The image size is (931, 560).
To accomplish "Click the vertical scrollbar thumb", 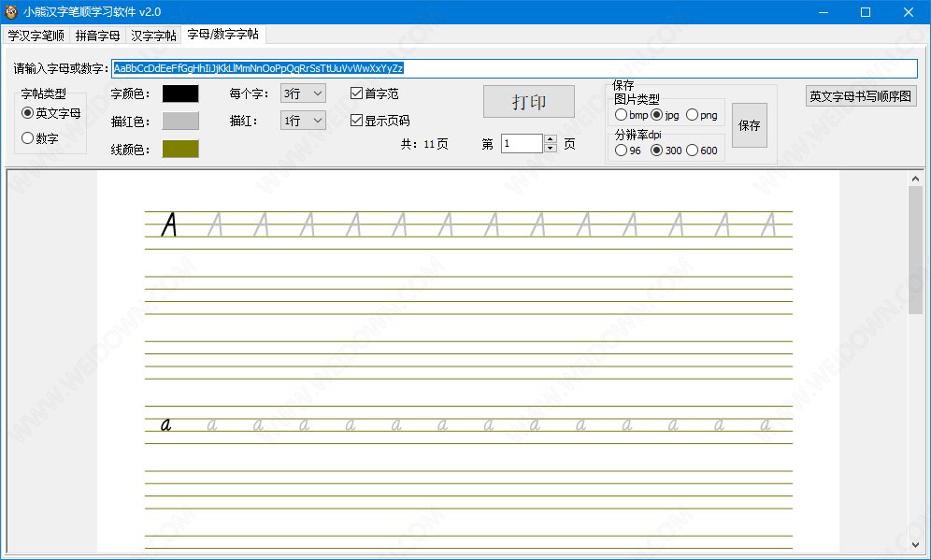I will pyautogui.click(x=915, y=250).
